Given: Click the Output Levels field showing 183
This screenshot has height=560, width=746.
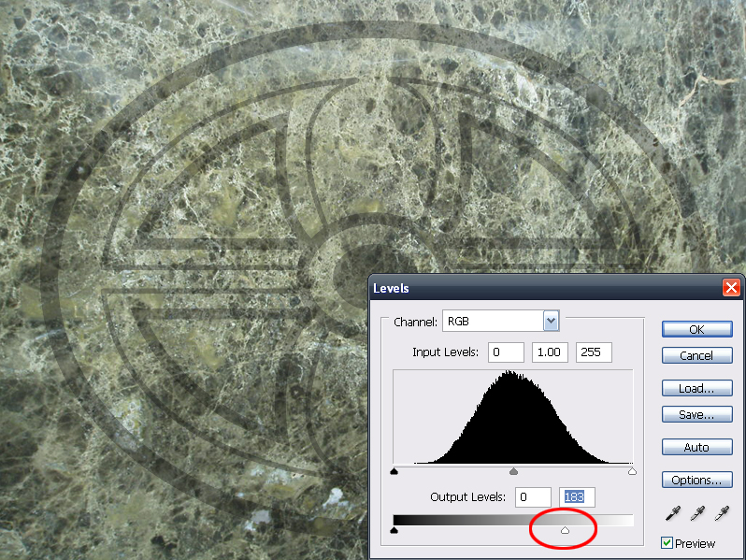Looking at the screenshot, I should tap(577, 497).
